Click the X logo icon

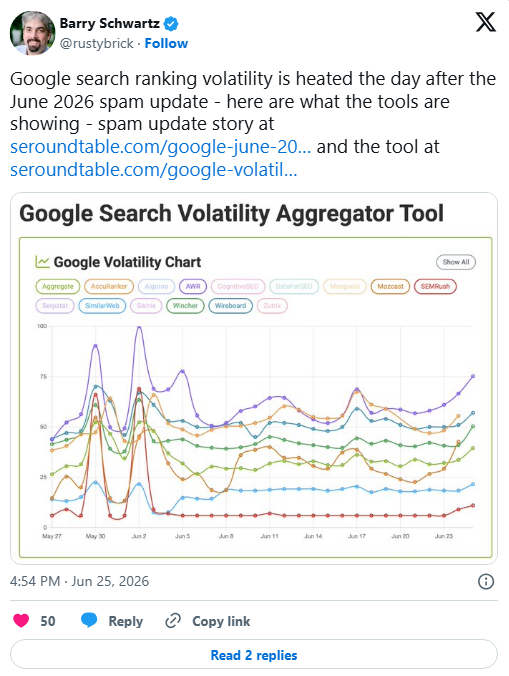click(x=486, y=22)
